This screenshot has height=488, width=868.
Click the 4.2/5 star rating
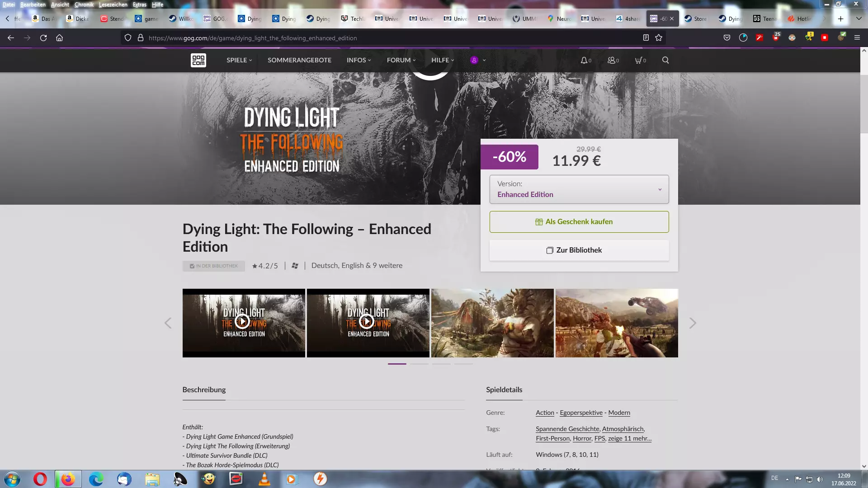[265, 266]
